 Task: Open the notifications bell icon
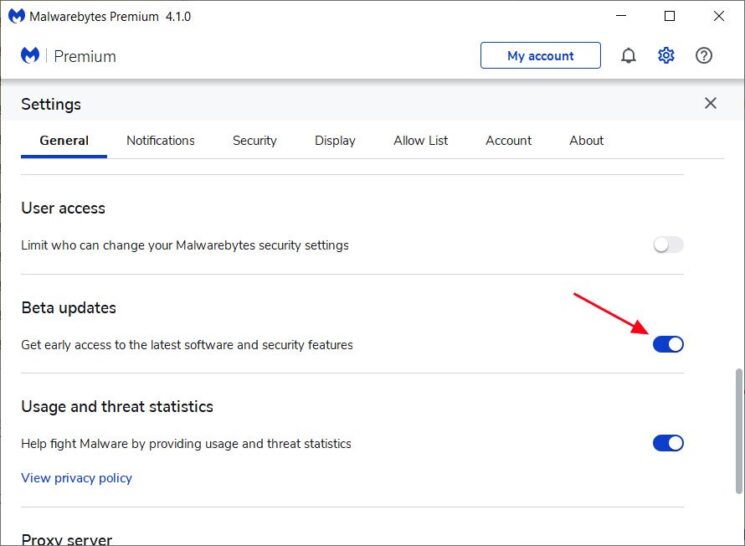click(x=628, y=56)
